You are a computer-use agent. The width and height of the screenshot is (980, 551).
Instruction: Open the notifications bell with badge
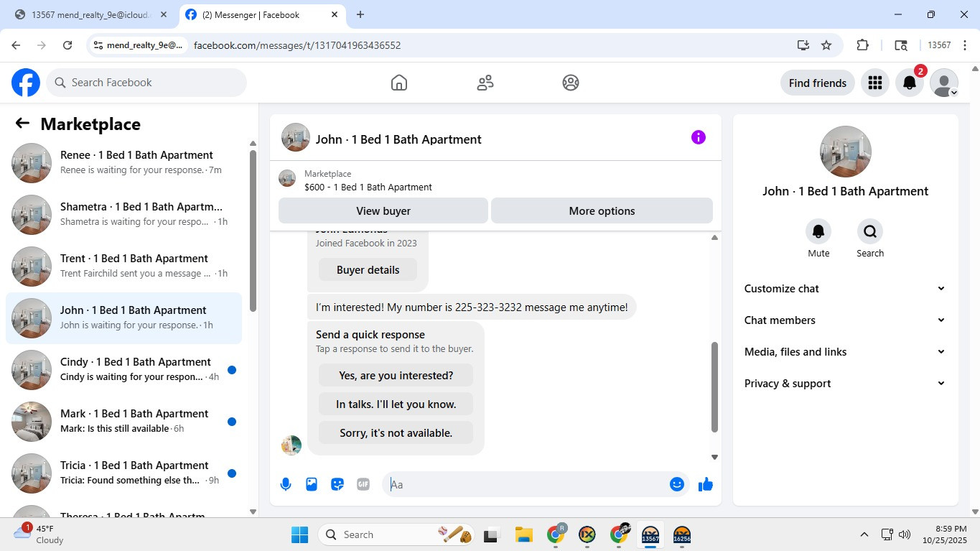(910, 83)
